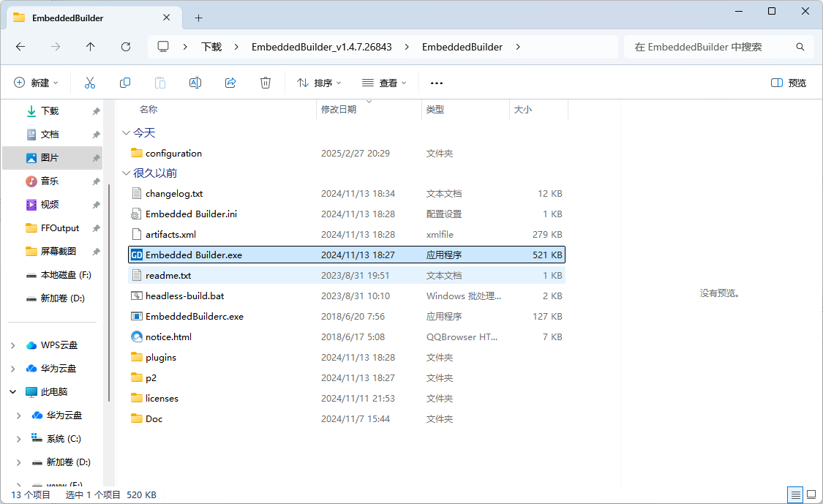Switch to details list view in status bar
Viewport: 823px width, 504px height.
tap(795, 495)
